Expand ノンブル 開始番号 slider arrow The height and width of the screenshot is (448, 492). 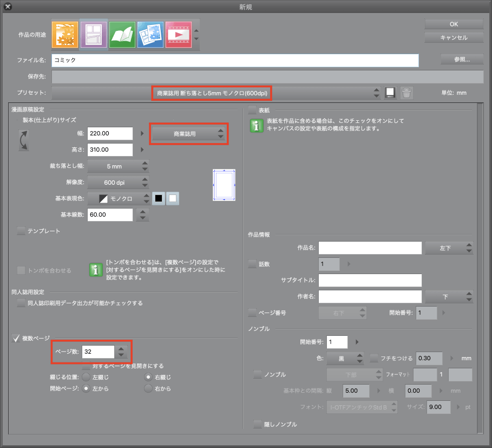[357, 342]
